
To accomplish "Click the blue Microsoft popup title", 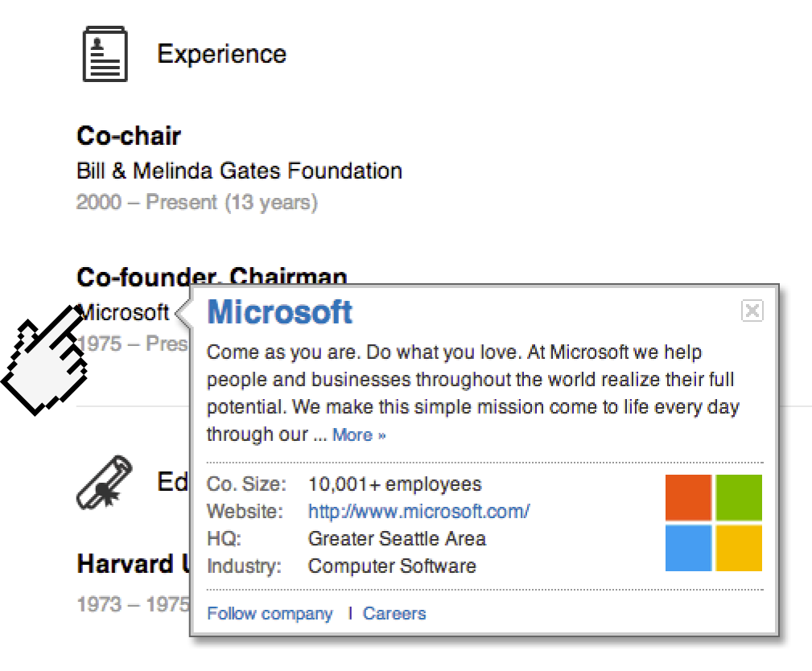I will [x=280, y=312].
